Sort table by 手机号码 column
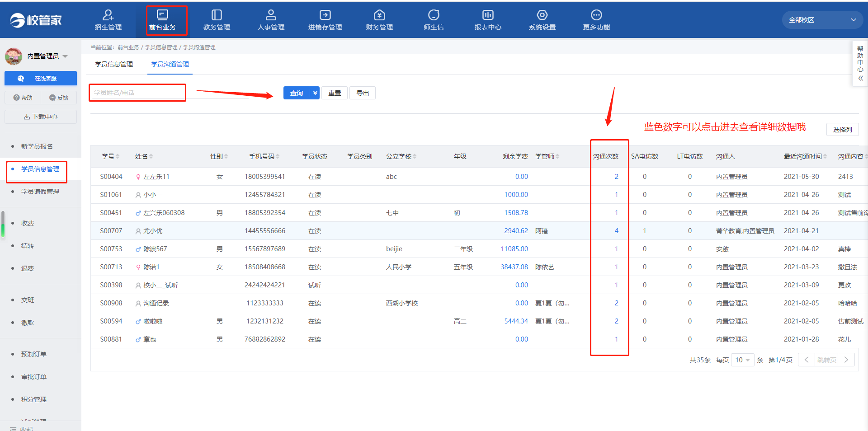The image size is (868, 431). pyautogui.click(x=278, y=156)
